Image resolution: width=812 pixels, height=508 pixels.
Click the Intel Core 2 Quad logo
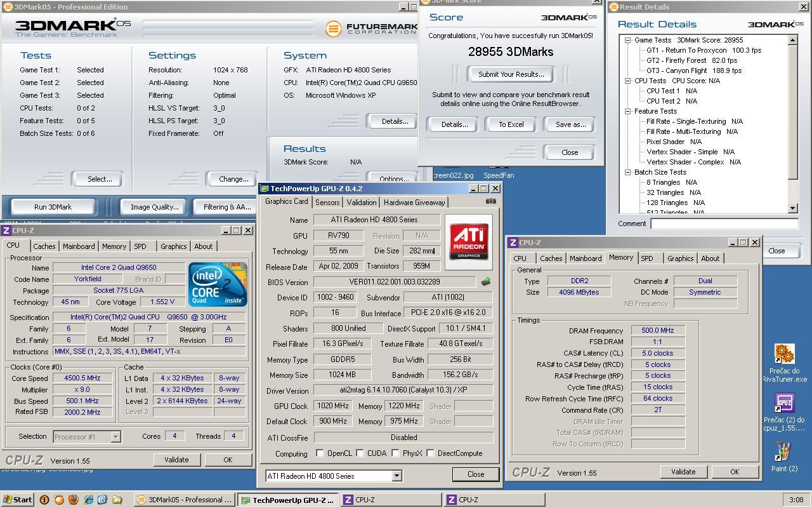[x=218, y=284]
